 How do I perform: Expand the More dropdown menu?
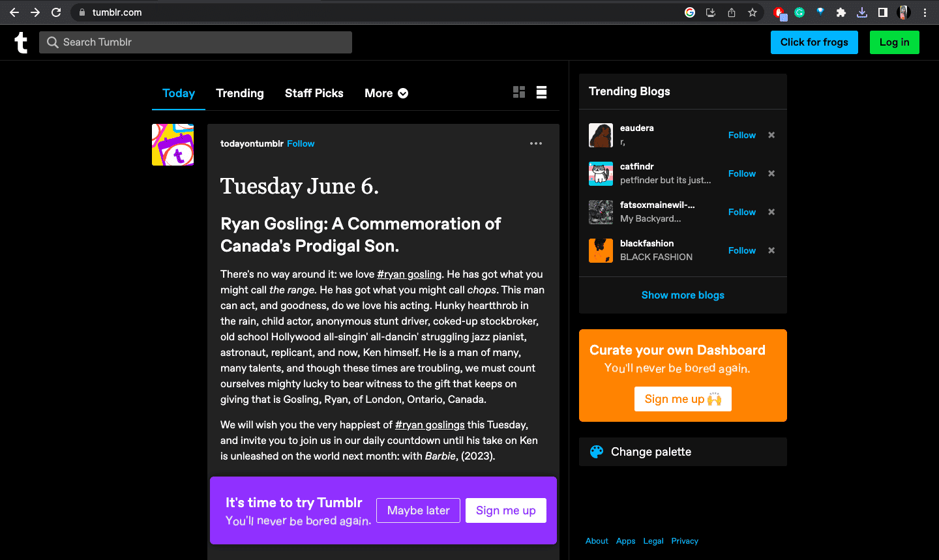click(386, 93)
